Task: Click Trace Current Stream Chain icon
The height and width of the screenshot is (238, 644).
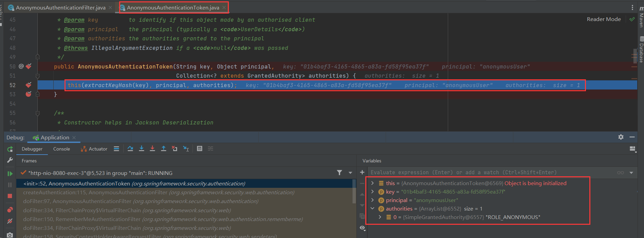Action: click(x=210, y=148)
